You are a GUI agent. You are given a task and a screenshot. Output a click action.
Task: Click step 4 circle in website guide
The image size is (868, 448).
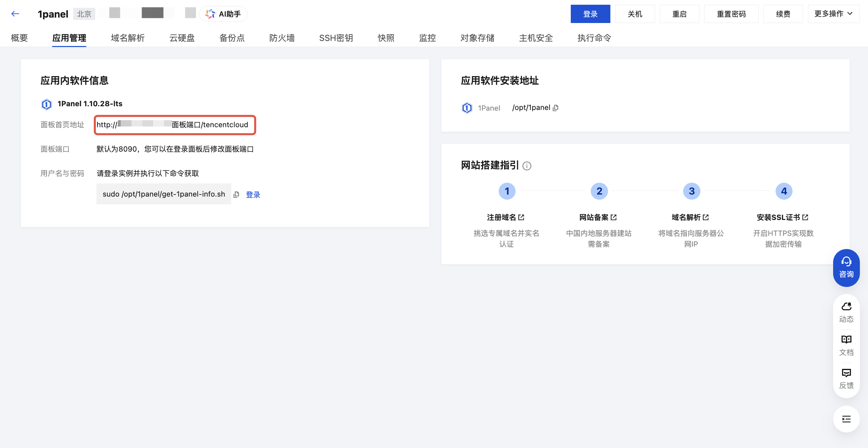pyautogui.click(x=784, y=191)
